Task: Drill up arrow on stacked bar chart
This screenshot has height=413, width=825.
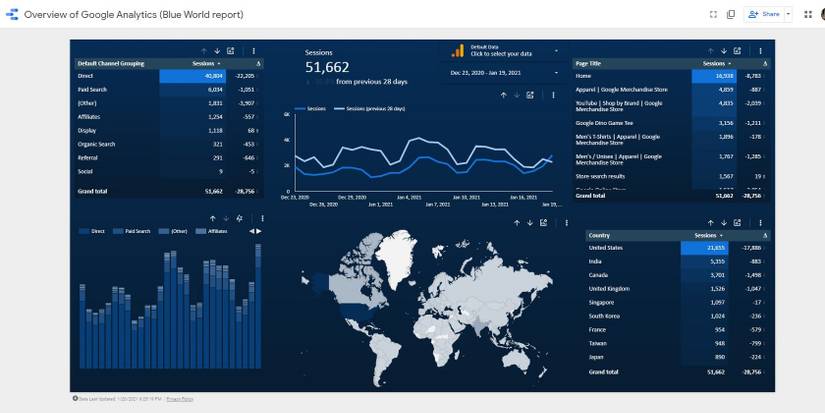Action: click(x=213, y=218)
